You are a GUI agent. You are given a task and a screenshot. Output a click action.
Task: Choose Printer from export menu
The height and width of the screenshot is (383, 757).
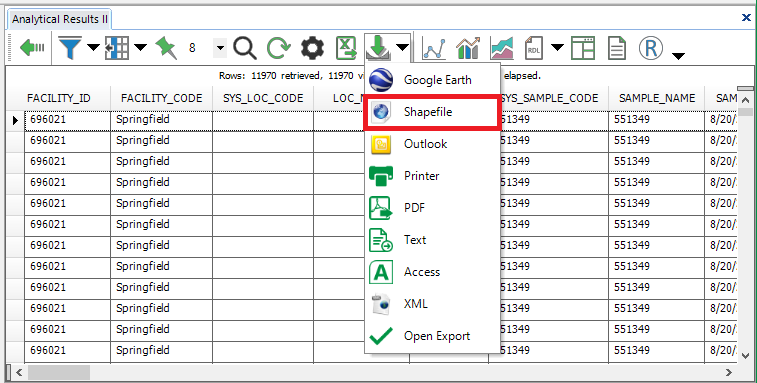432,176
